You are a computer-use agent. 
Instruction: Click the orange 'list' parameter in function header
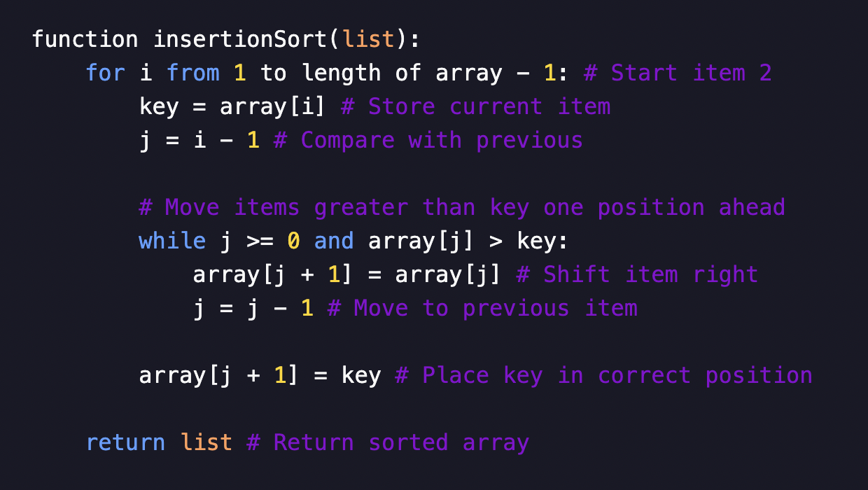pos(368,39)
